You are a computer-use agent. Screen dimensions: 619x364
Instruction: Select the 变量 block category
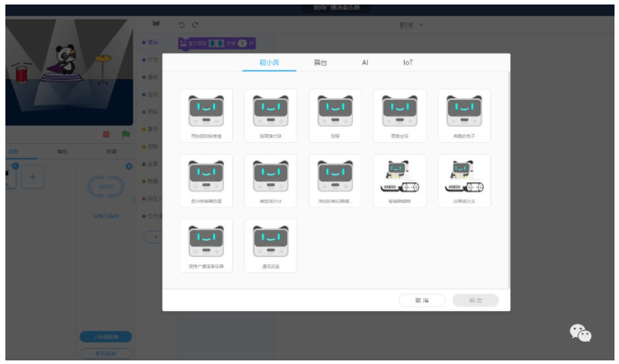click(150, 181)
